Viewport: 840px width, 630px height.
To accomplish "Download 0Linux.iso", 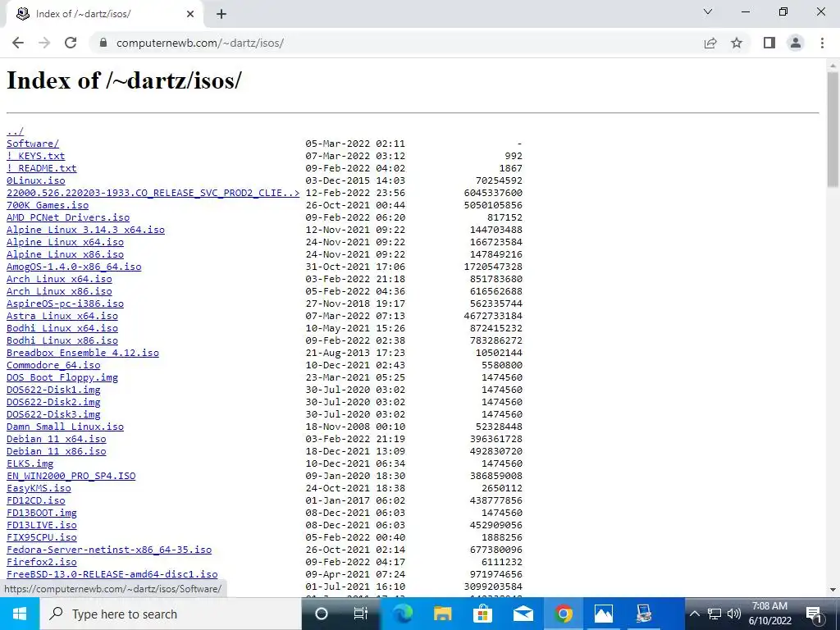I will (x=35, y=180).
